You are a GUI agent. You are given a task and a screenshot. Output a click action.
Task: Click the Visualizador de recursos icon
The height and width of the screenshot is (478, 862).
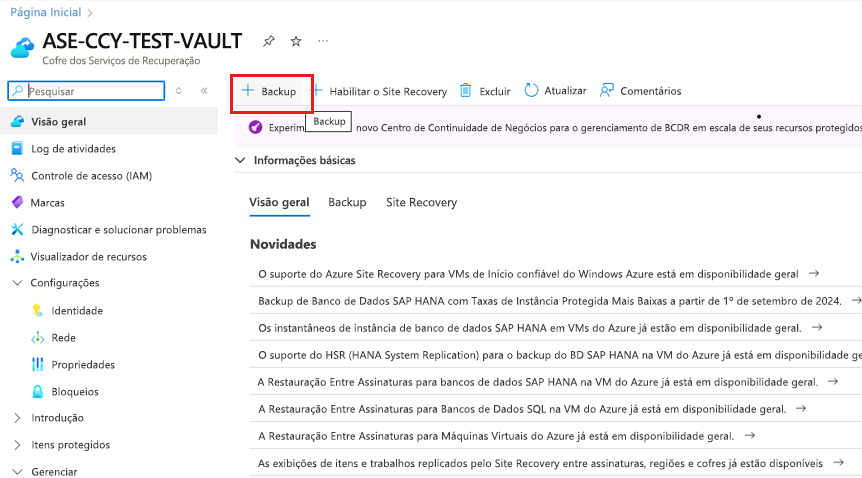[18, 256]
